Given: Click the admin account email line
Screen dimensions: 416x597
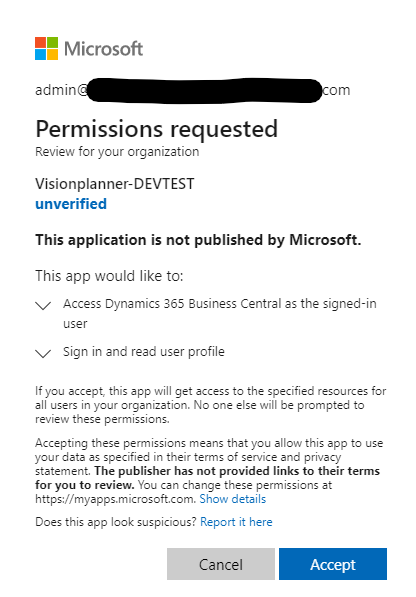Looking at the screenshot, I should pos(193,90).
